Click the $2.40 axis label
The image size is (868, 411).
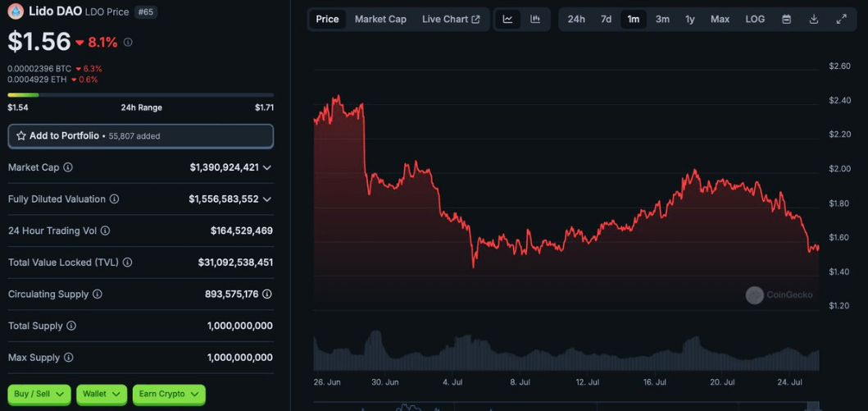839,101
